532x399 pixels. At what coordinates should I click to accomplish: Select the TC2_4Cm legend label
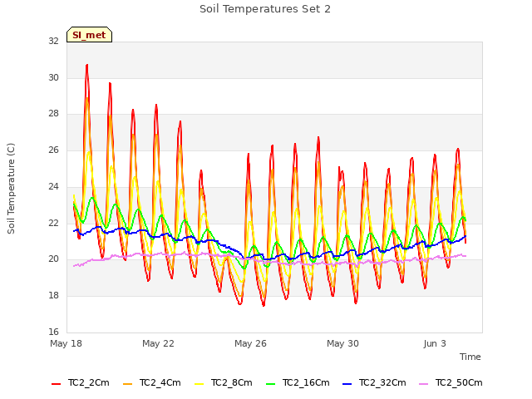(x=160, y=383)
